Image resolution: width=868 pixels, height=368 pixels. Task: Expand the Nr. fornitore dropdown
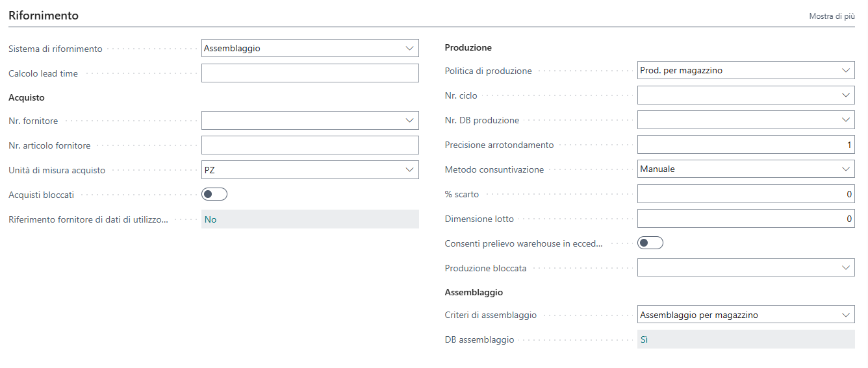(x=310, y=121)
